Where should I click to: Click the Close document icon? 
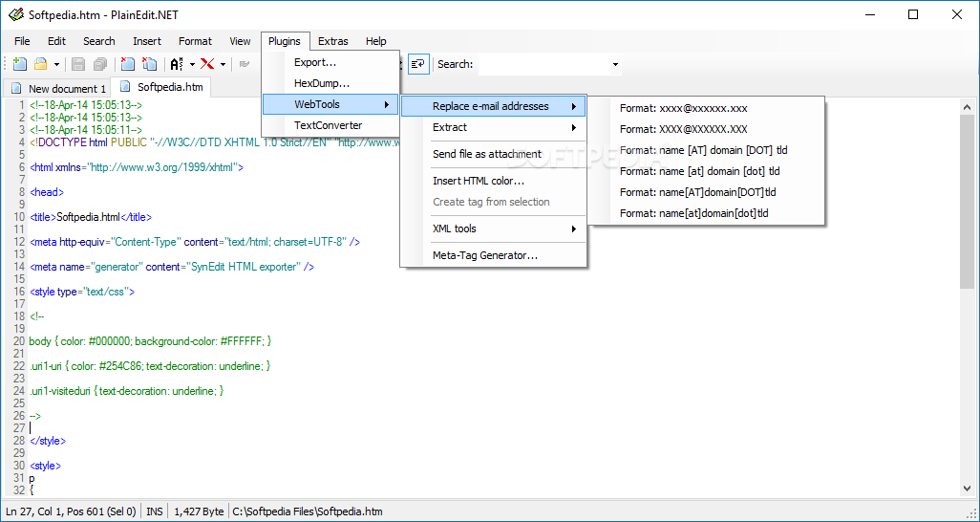[127, 64]
